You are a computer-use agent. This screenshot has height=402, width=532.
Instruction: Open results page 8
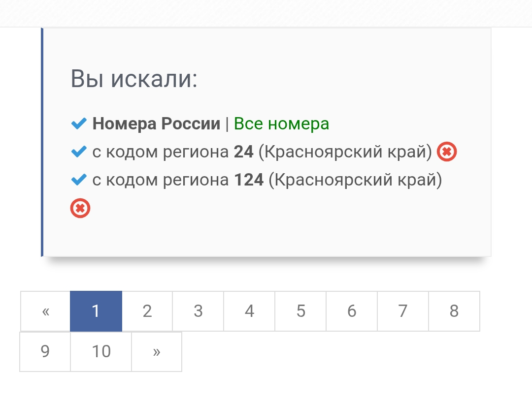coord(454,311)
